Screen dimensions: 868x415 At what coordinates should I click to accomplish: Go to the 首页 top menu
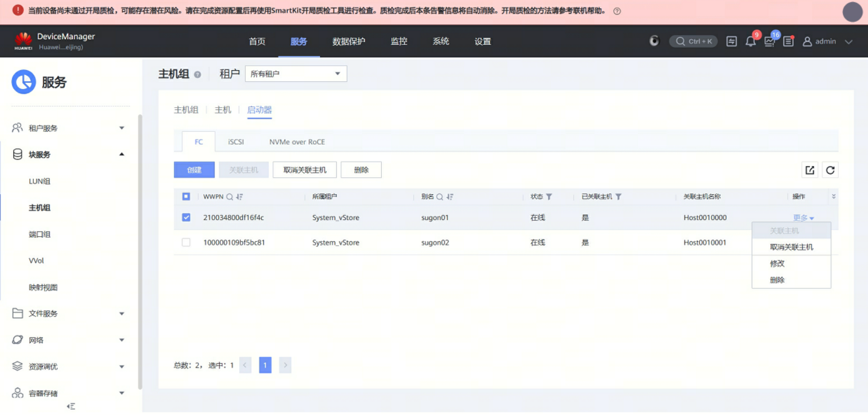tap(257, 41)
